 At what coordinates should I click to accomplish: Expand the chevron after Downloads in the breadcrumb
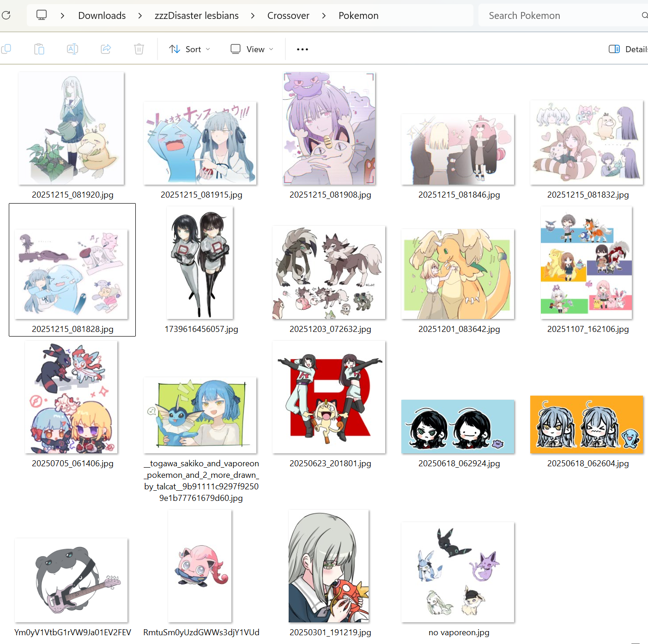tap(140, 16)
